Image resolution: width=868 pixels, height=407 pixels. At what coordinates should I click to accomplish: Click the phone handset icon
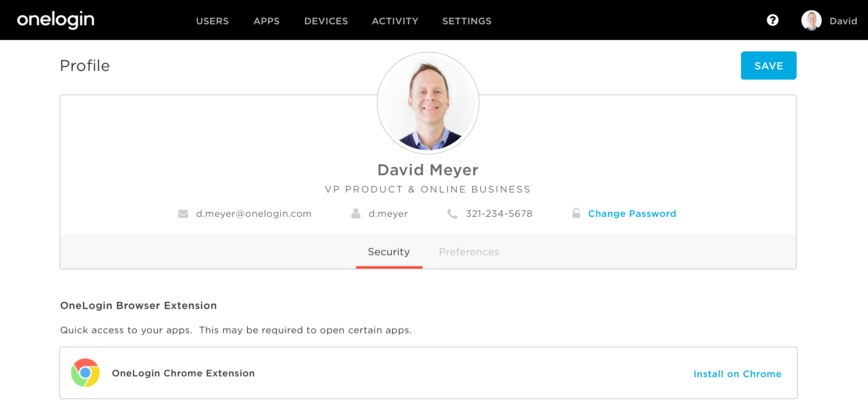coord(452,214)
